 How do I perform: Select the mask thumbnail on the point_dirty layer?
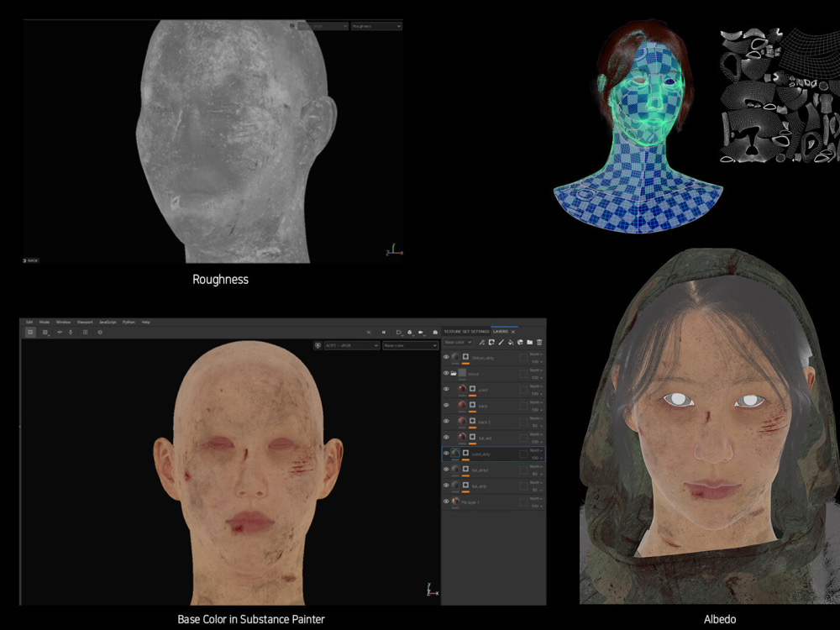pyautogui.click(x=465, y=453)
